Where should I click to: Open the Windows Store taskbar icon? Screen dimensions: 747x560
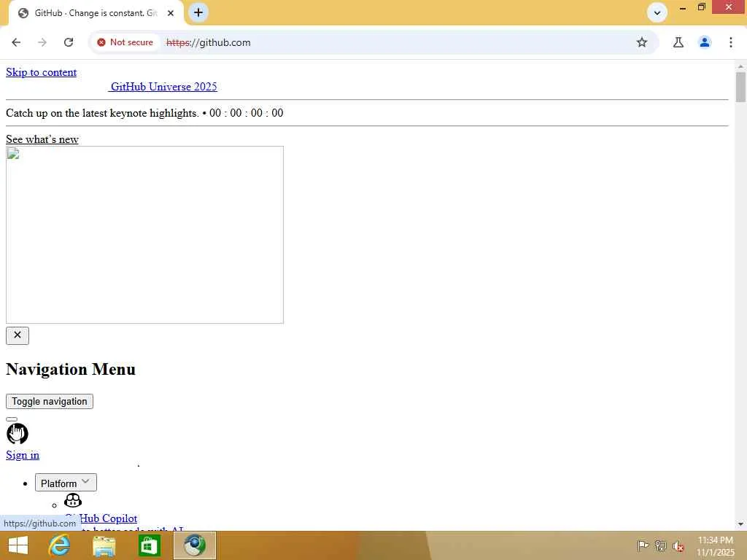[149, 545]
